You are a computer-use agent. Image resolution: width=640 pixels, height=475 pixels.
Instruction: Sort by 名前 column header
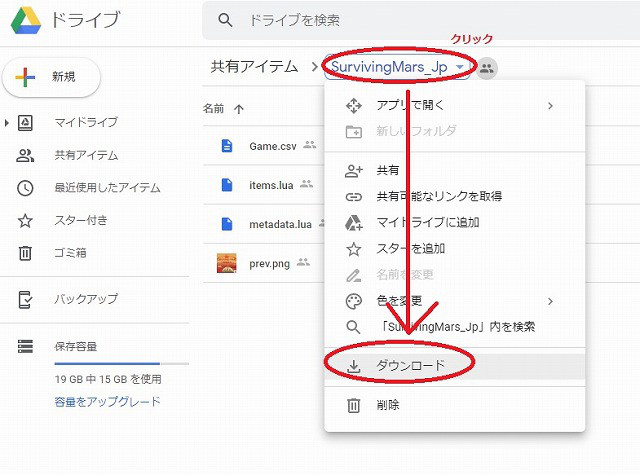click(x=213, y=109)
